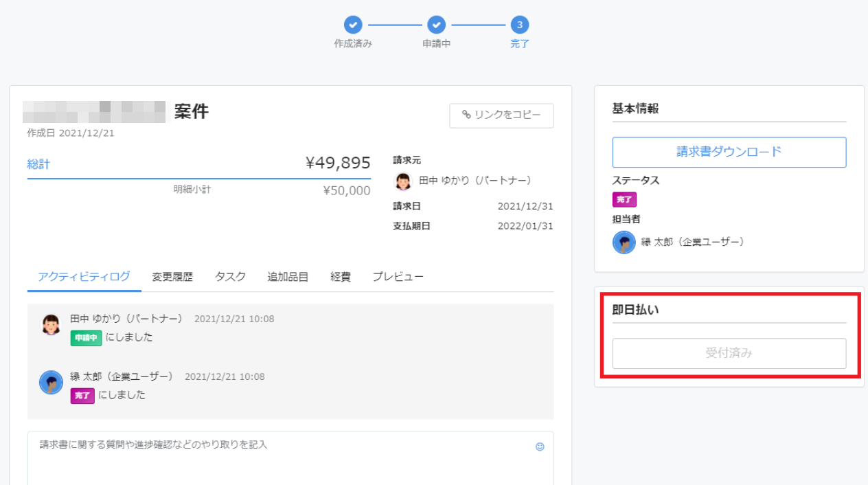Screen dimensions: 868x485
Task: Click the 明細小計 label
Action: [x=192, y=189]
